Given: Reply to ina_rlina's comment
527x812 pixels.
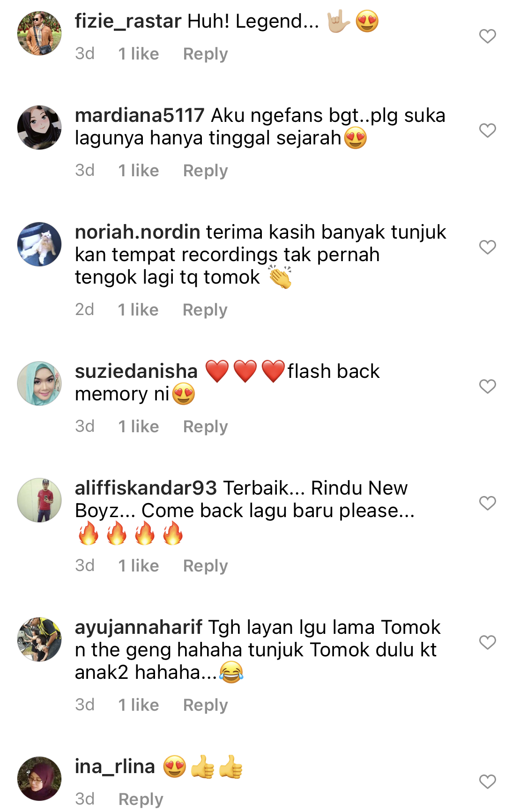Looking at the screenshot, I should (141, 799).
